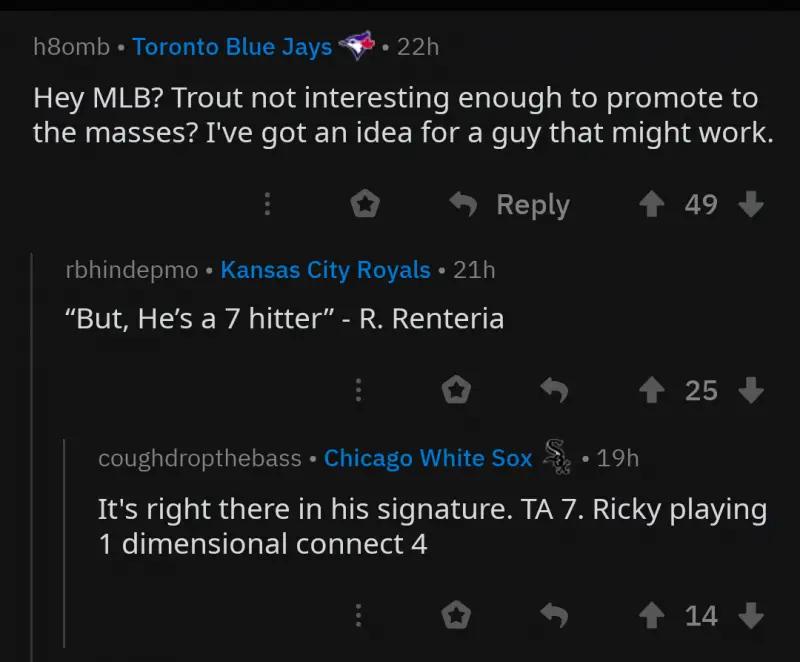Give award to h8omb's comment

coord(366,205)
